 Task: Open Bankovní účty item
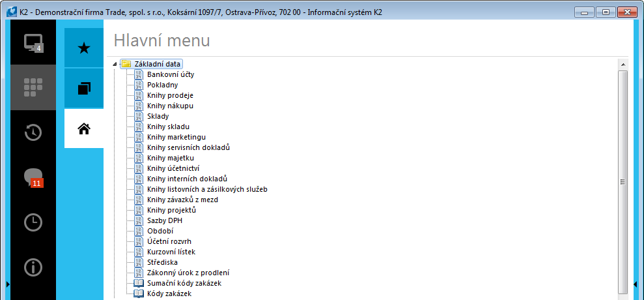click(x=171, y=74)
